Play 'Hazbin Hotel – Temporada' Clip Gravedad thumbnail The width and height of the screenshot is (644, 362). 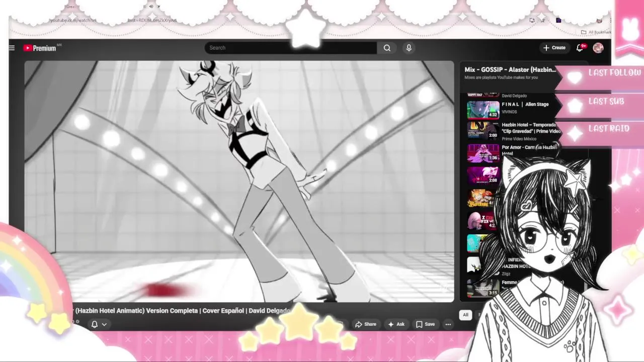click(483, 131)
